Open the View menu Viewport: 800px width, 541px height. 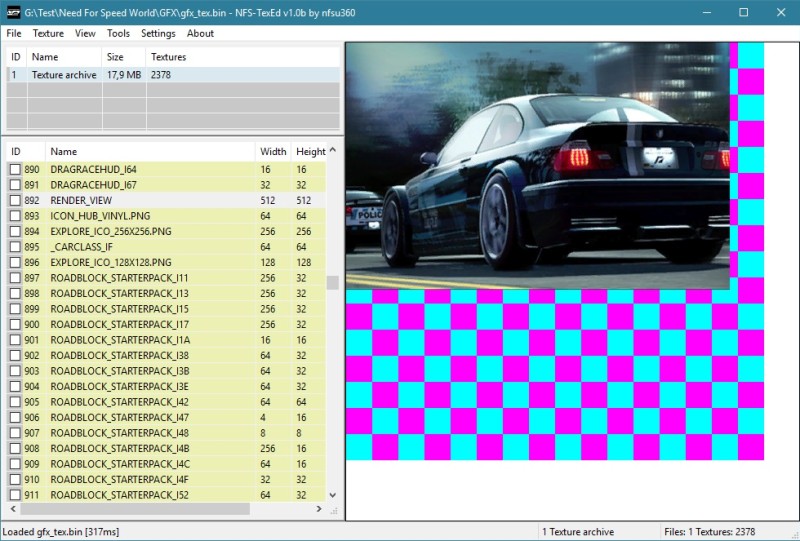85,33
